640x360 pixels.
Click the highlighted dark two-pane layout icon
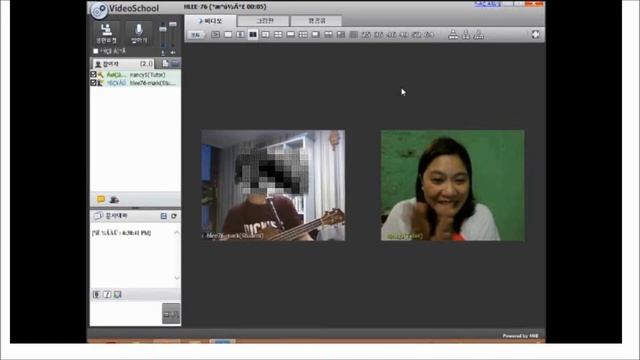(253, 35)
